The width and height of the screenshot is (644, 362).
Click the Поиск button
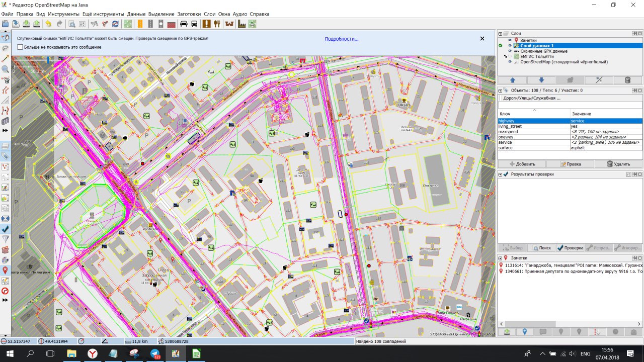(541, 248)
